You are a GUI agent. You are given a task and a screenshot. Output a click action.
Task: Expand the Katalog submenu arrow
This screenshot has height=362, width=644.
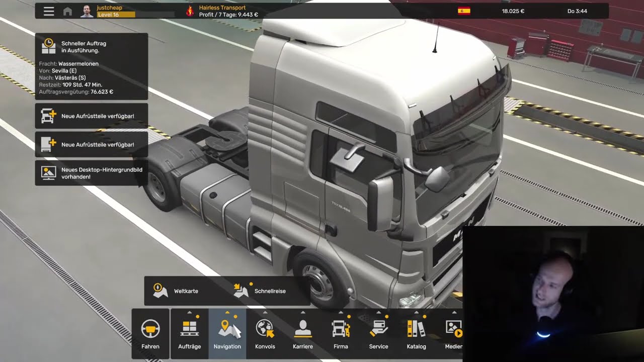tap(416, 312)
